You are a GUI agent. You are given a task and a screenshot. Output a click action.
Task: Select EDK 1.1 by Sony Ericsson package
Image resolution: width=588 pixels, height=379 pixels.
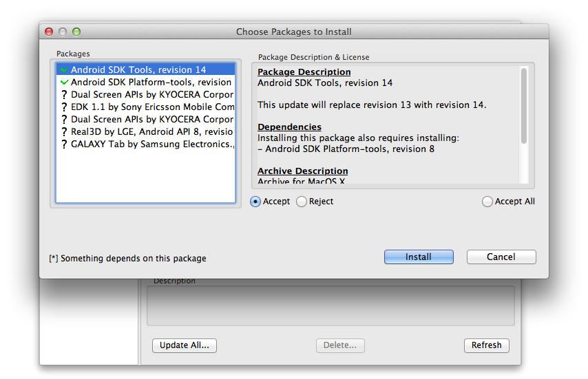coord(145,107)
